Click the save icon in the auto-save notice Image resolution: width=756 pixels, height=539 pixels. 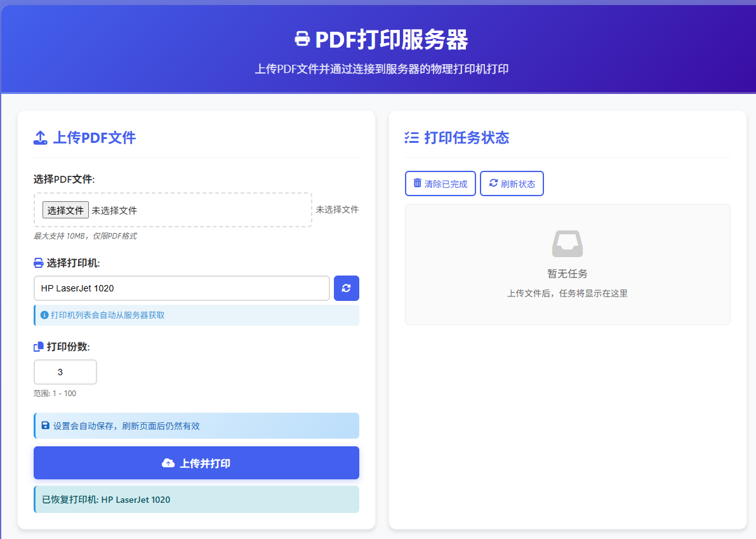click(46, 425)
